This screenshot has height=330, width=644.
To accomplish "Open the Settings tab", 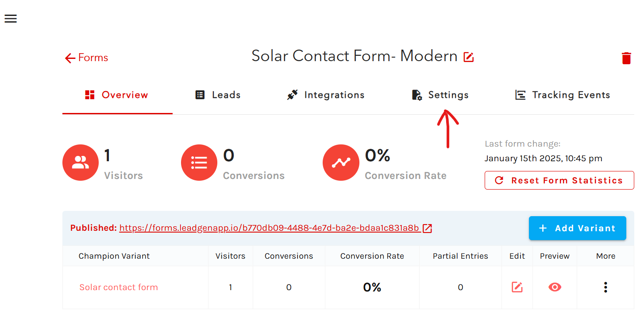I will pos(440,94).
